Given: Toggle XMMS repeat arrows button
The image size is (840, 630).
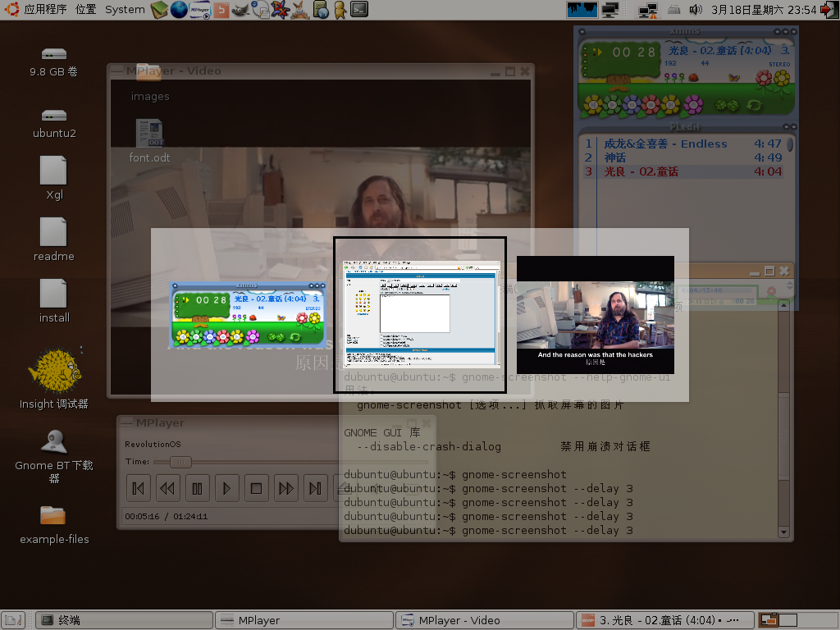Looking at the screenshot, I should [755, 105].
